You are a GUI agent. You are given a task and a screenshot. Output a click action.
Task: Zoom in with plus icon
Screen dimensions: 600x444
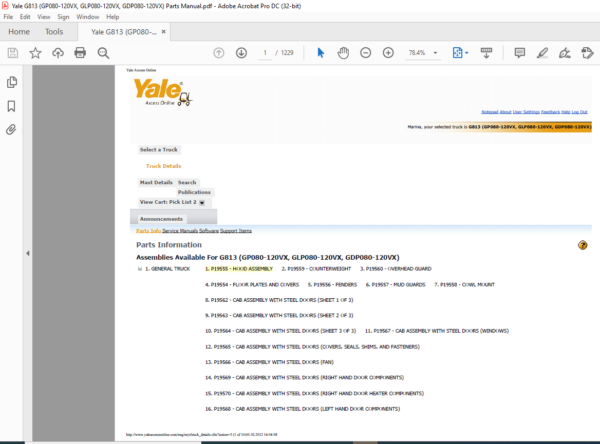coord(388,53)
